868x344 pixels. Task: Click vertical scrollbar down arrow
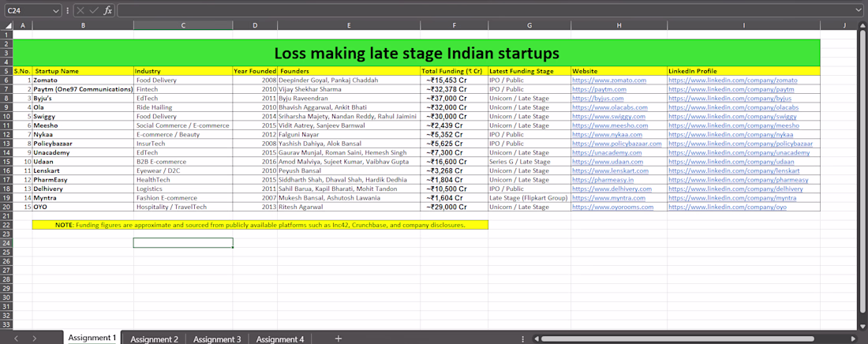863,325
